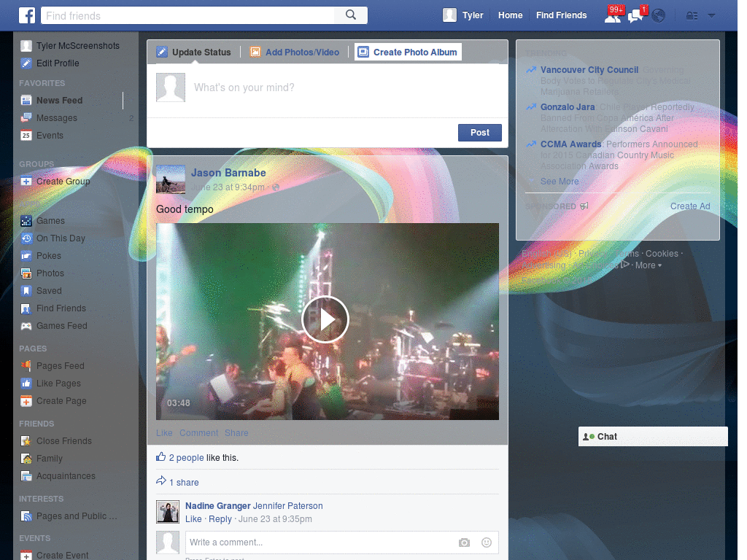Viewport: 747px width, 560px height.
Task: Open the globe notifications icon
Action: point(659,16)
